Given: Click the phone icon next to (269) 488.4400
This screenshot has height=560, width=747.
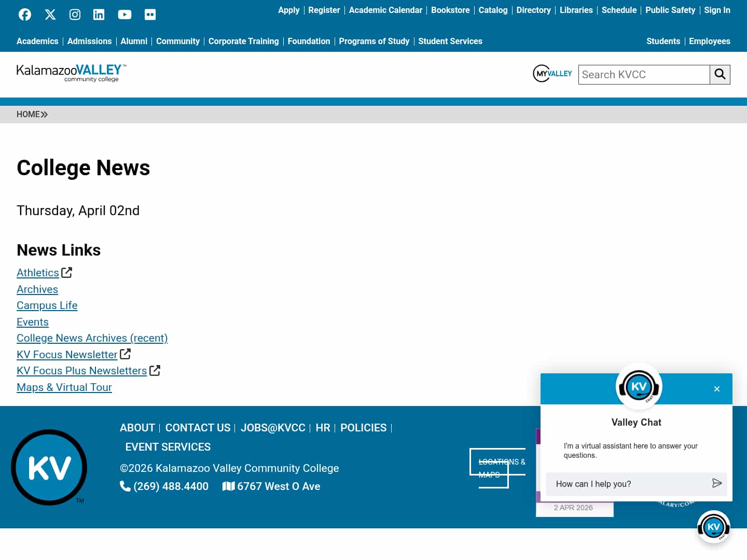Looking at the screenshot, I should (x=125, y=486).
